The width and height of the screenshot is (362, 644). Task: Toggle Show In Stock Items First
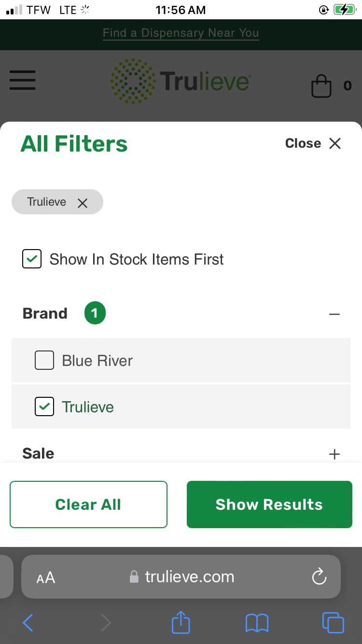pyautogui.click(x=32, y=259)
